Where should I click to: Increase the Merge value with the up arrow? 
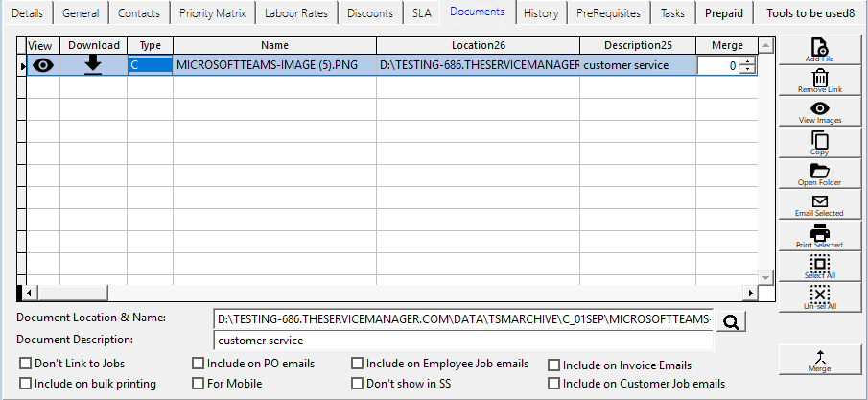click(x=748, y=60)
